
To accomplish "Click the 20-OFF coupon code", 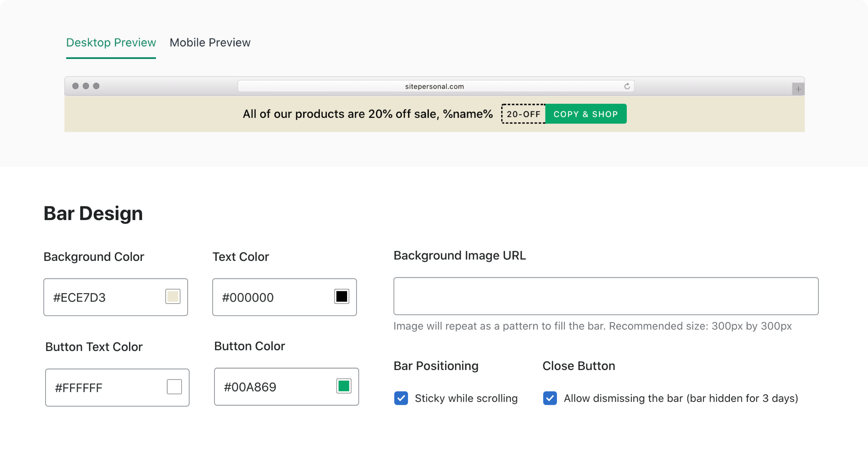I will click(523, 114).
